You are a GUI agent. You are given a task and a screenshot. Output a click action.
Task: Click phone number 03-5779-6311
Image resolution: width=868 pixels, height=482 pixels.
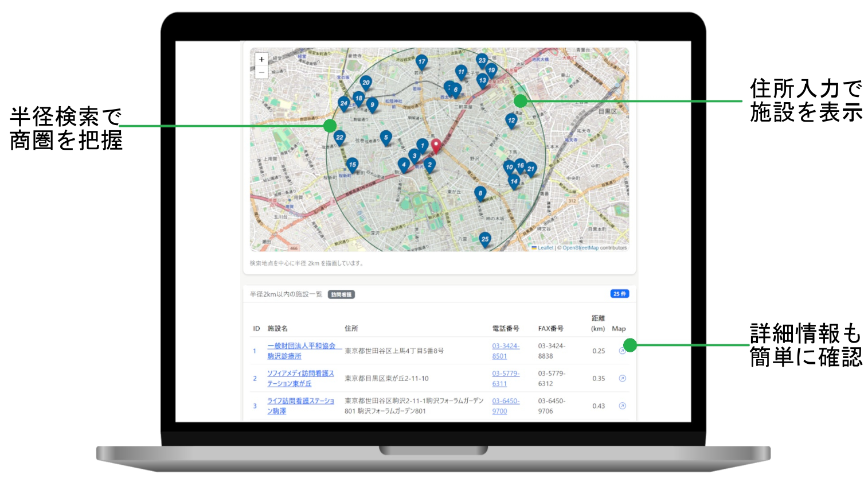(x=505, y=374)
